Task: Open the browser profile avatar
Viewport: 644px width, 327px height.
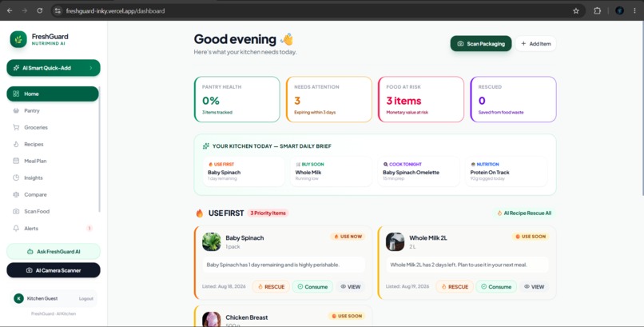Action: 619,10
